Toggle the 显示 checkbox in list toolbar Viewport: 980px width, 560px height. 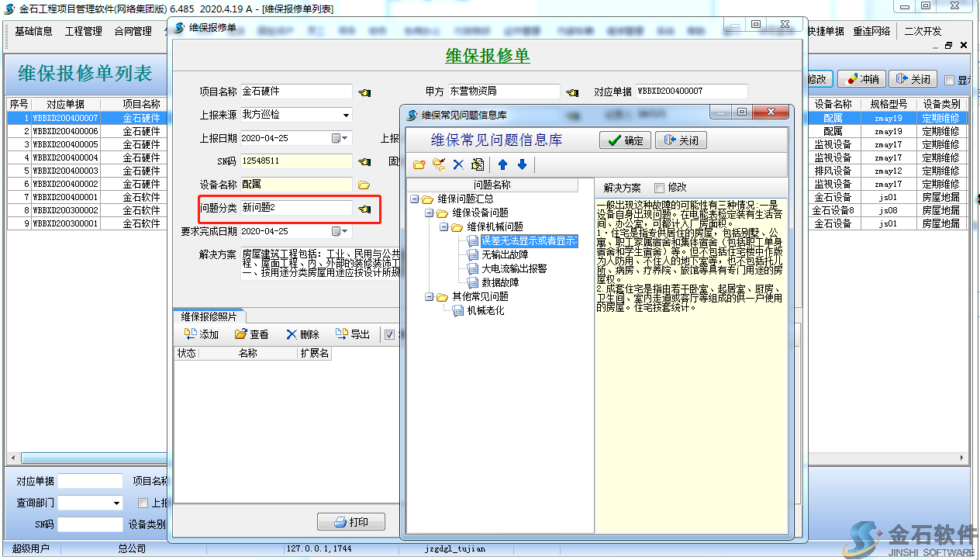(949, 80)
